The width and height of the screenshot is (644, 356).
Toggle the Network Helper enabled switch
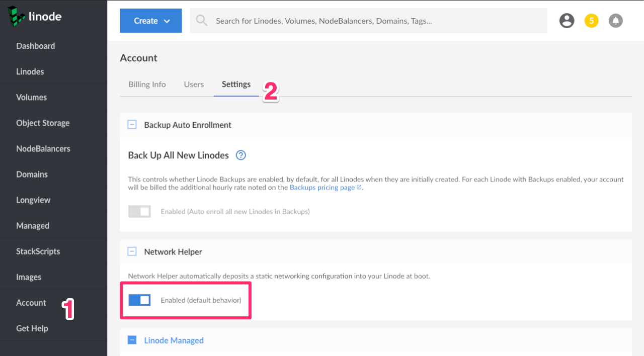[x=139, y=300]
